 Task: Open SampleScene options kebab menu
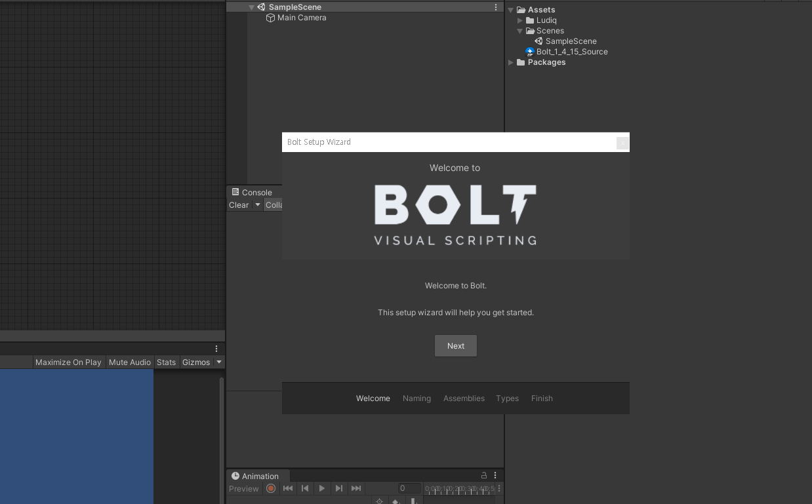click(x=496, y=7)
